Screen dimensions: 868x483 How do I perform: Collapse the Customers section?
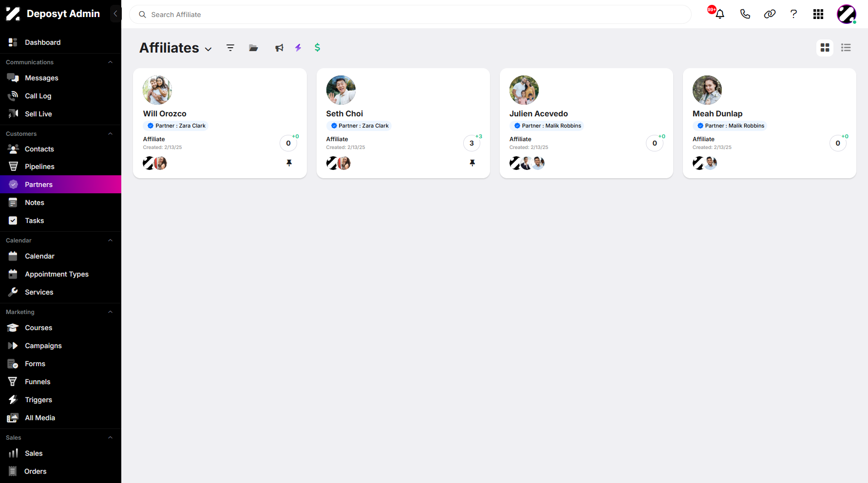[110, 134]
